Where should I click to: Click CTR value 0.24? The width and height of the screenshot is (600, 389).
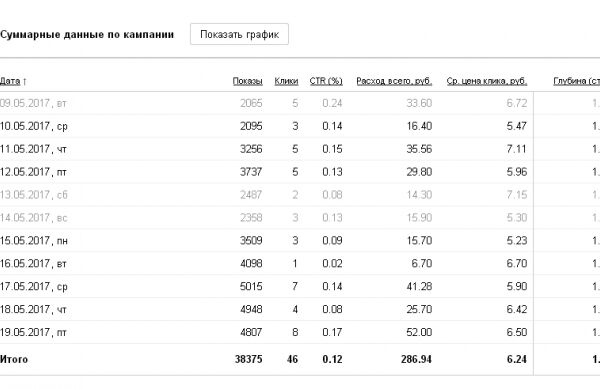[x=332, y=103]
